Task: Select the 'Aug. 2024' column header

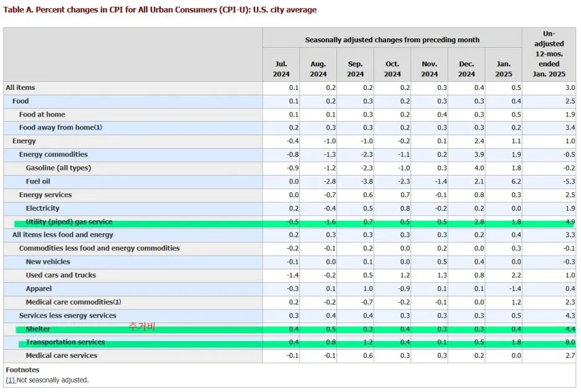Action: [318, 69]
